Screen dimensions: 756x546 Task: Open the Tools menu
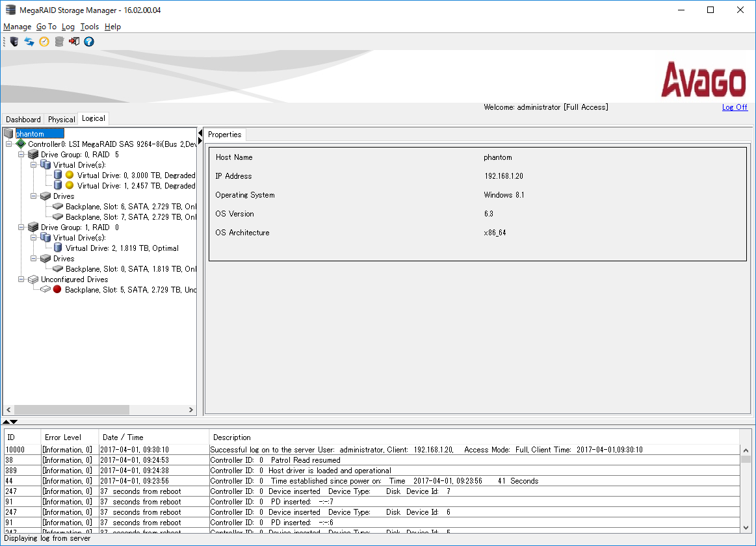click(90, 27)
